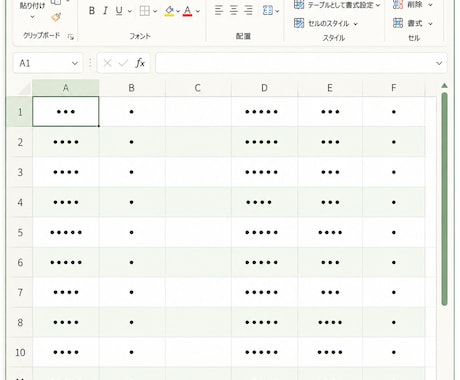Select cell D4
460x380 pixels.
click(264, 202)
